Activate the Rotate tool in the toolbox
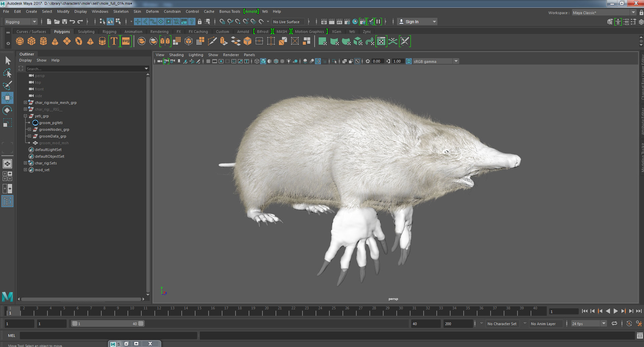This screenshot has width=644, height=347. (x=7, y=110)
